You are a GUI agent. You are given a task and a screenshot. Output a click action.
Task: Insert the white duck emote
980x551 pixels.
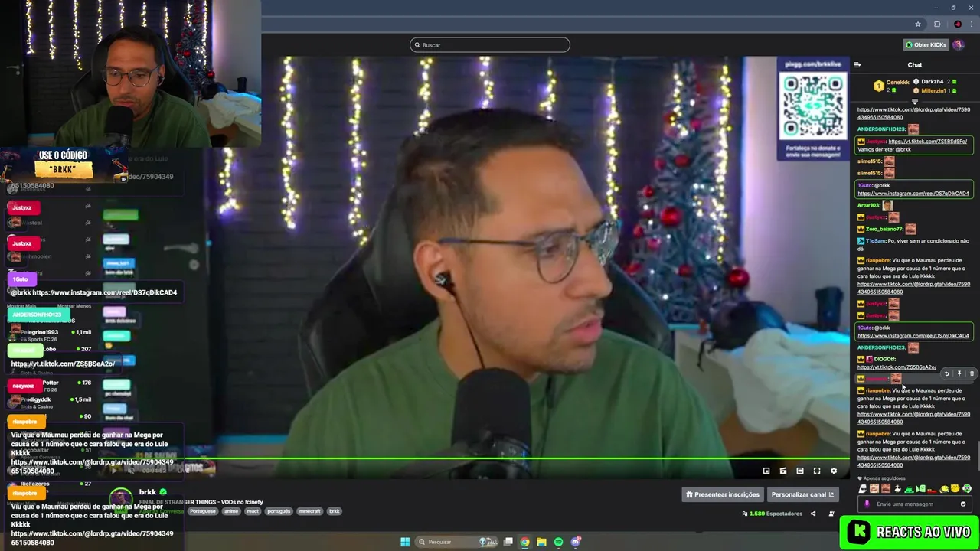[x=897, y=488]
